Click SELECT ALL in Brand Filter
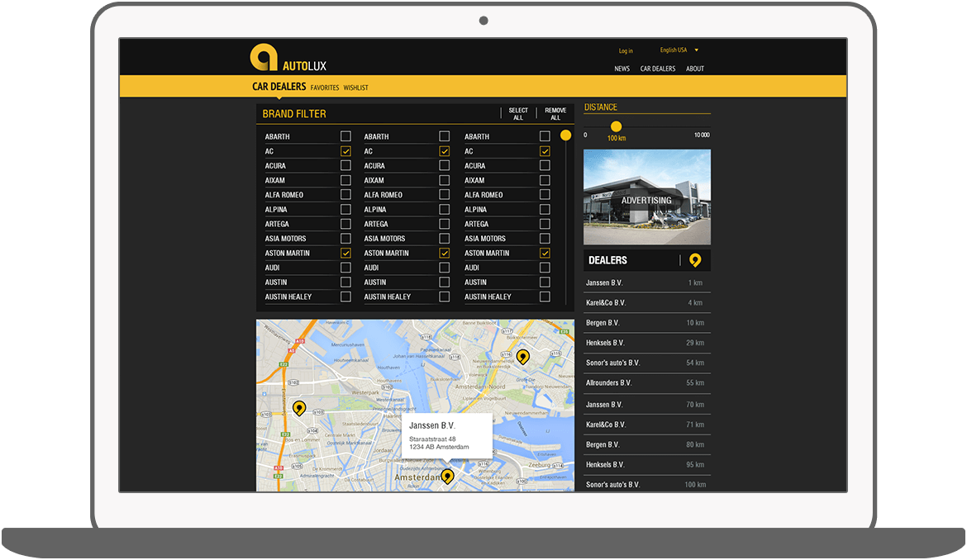The image size is (967, 560). click(518, 114)
